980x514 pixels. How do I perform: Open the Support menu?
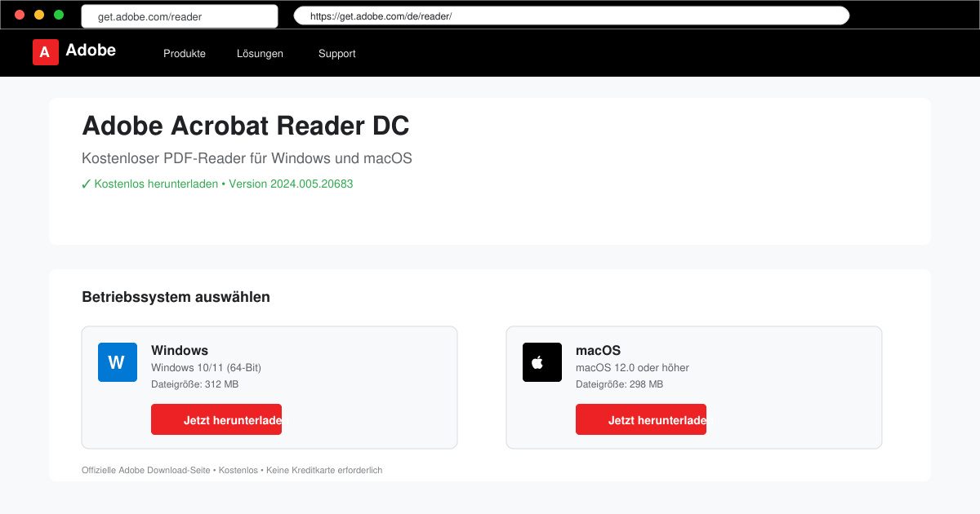pyautogui.click(x=337, y=54)
